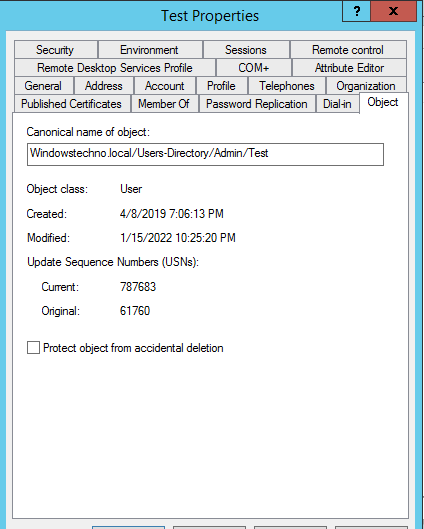Select the Sessions tab
The width and height of the screenshot is (424, 529).
click(246, 50)
